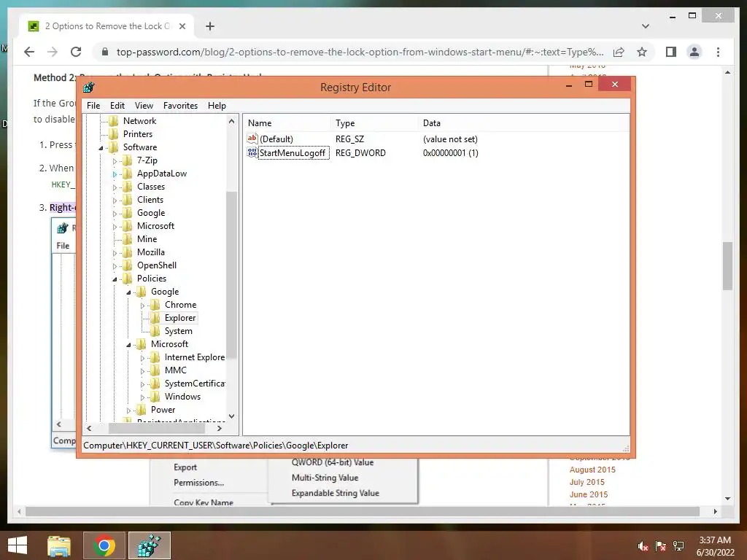Click the OpenShell key folder icon
747x560 pixels.
[127, 265]
